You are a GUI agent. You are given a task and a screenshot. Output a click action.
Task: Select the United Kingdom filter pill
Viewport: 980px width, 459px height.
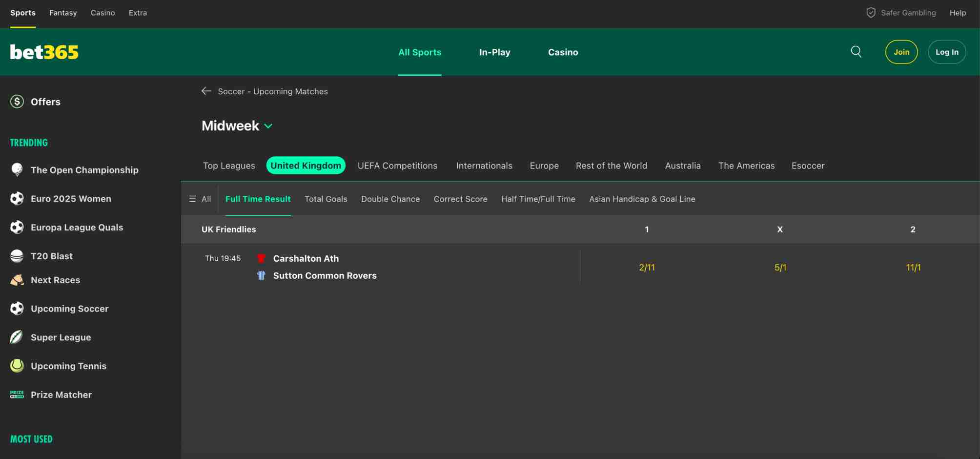pos(306,166)
